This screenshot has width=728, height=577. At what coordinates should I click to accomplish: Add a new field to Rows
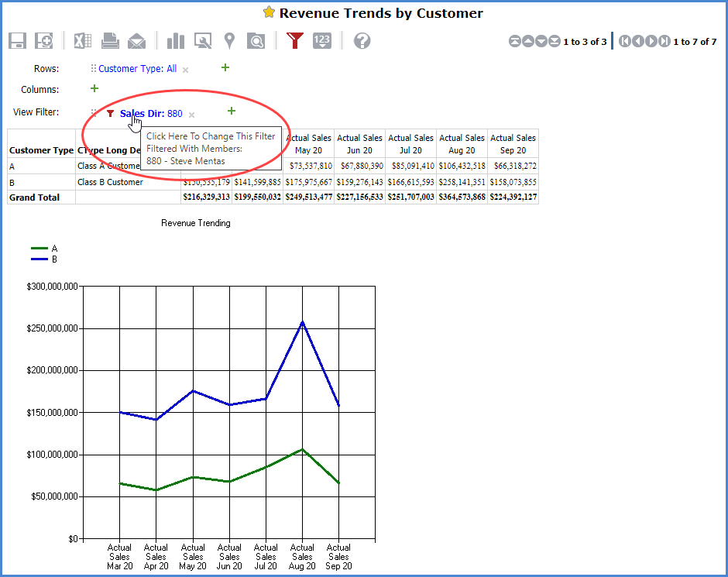225,68
